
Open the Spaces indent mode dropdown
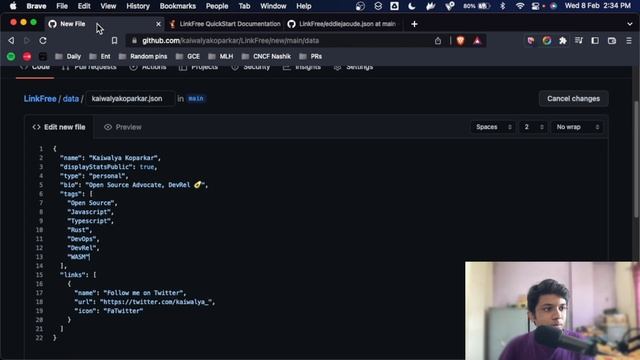coord(493,127)
